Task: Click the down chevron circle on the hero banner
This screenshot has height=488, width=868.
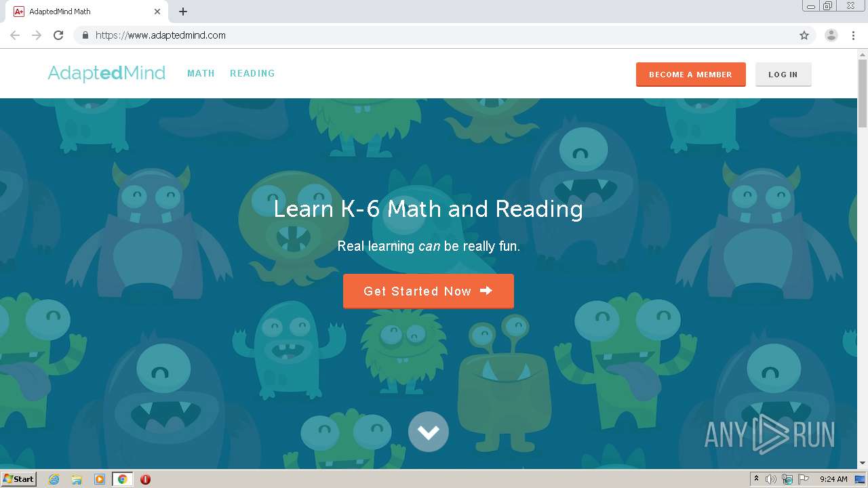Action: tap(429, 432)
